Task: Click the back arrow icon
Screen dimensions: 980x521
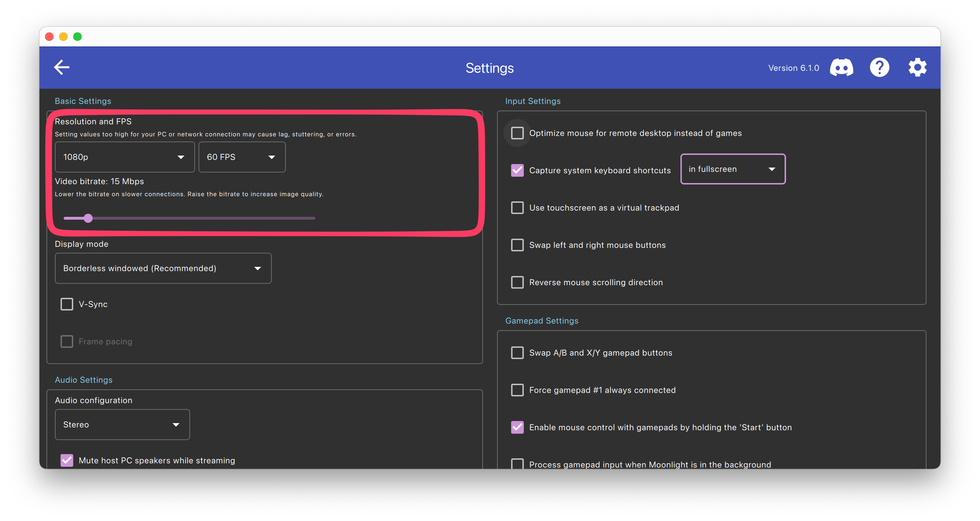Action: pos(62,67)
